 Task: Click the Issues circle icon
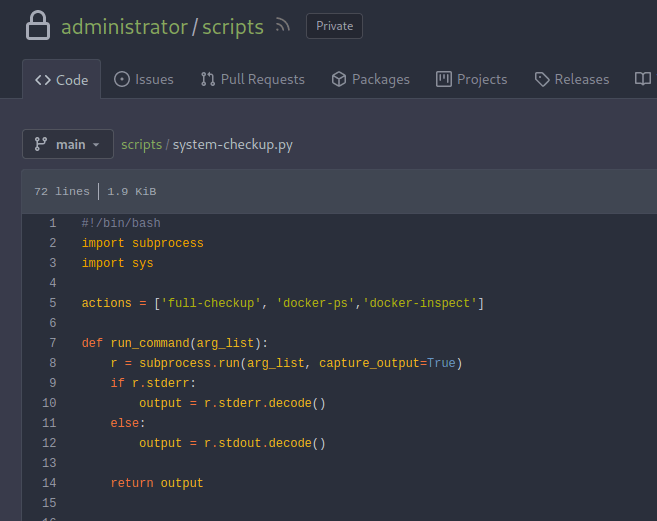(x=122, y=79)
